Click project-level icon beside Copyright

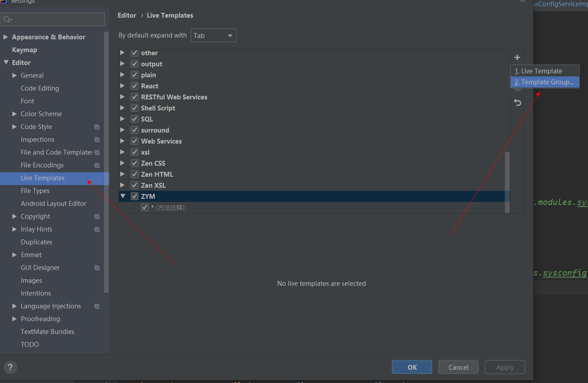coord(97,216)
